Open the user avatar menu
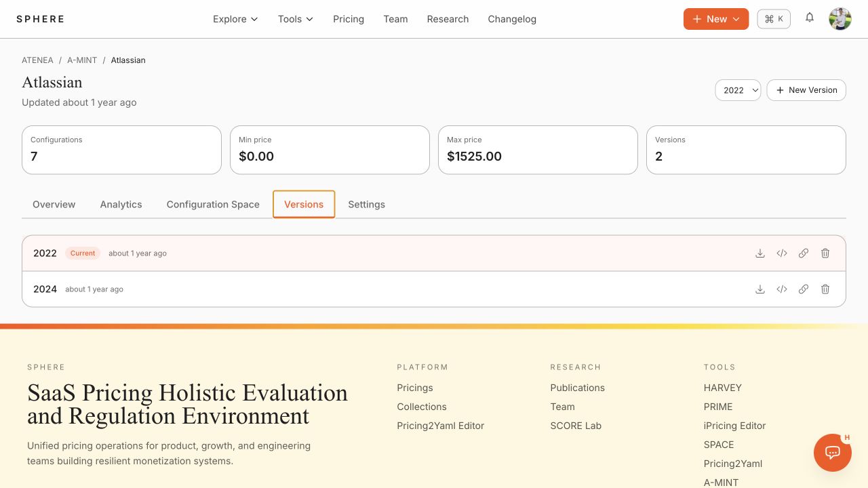Image resolution: width=868 pixels, height=488 pixels. [840, 19]
